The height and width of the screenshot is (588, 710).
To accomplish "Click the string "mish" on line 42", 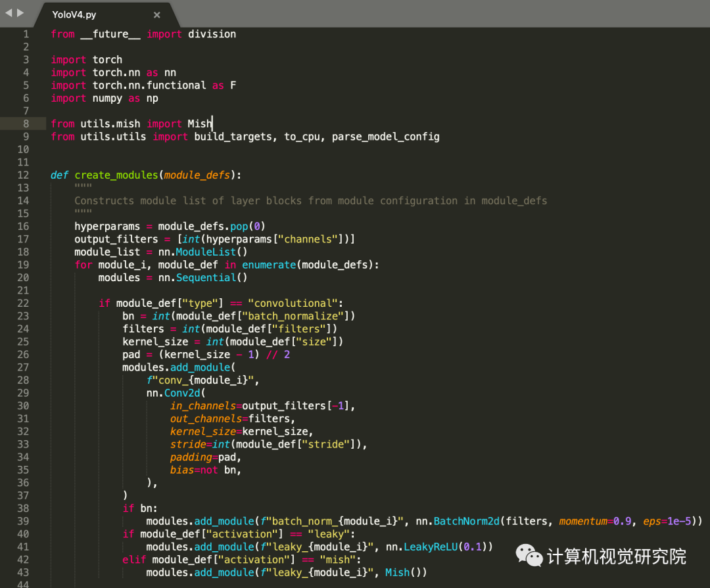I will (338, 560).
